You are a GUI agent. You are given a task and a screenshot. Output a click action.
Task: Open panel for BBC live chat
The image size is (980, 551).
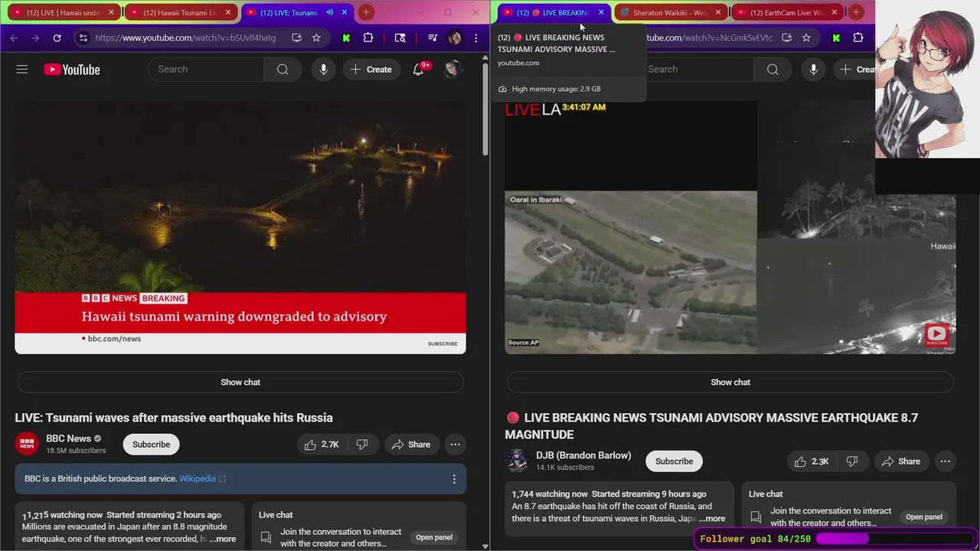click(x=434, y=537)
